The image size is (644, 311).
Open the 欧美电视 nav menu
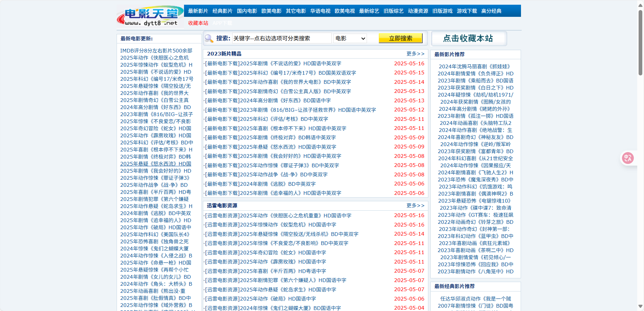coord(345,11)
